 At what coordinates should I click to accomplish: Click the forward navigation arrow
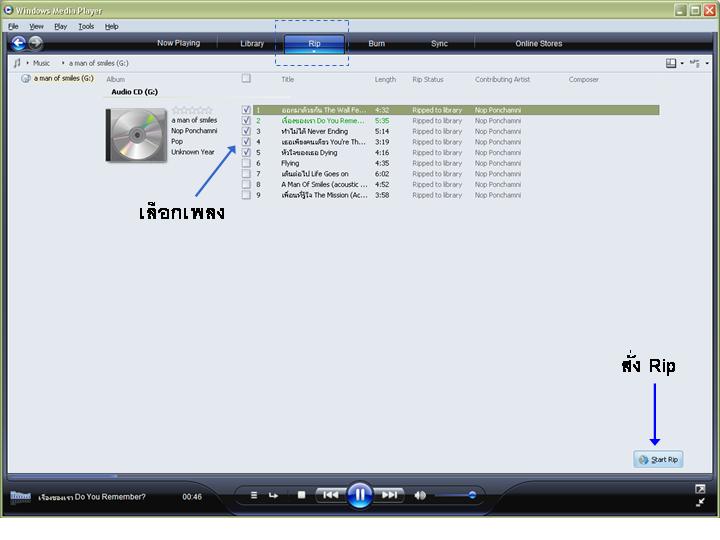(x=35, y=43)
